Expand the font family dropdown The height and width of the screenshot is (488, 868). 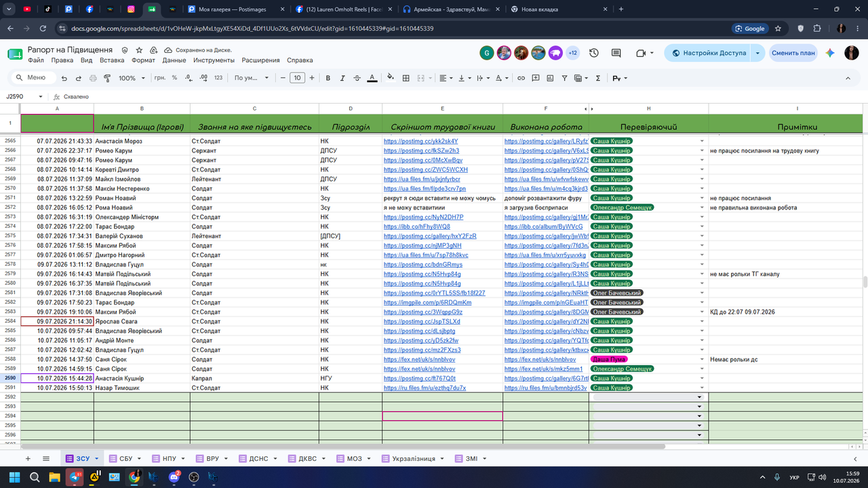(x=252, y=78)
